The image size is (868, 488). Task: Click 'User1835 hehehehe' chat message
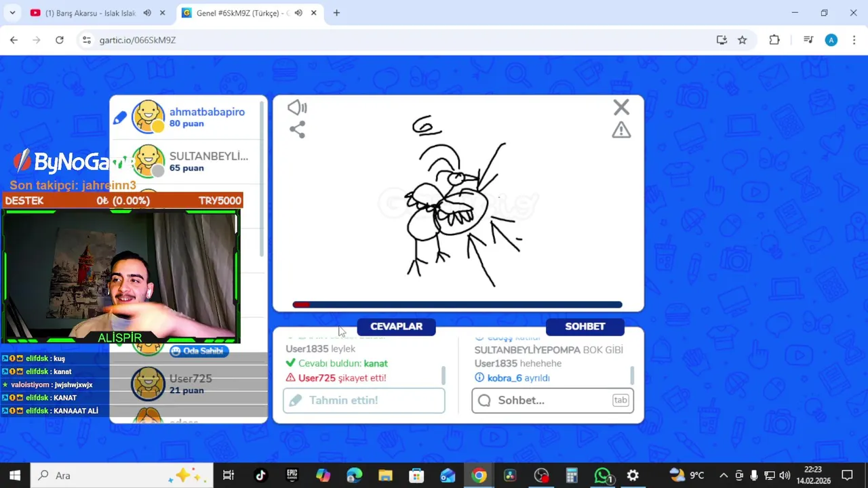click(x=518, y=363)
